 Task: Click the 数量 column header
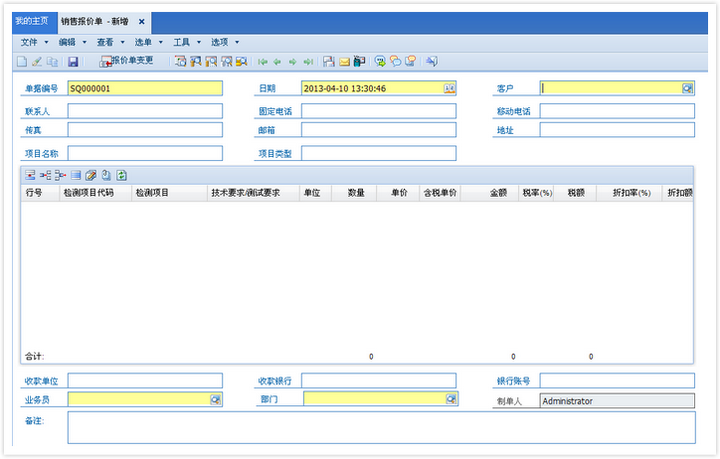point(354,193)
